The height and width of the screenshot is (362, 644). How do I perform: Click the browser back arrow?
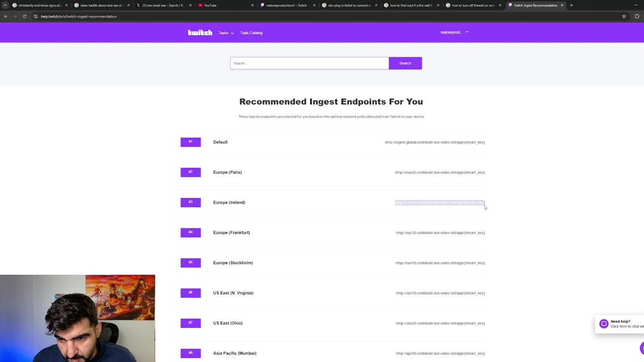[6, 16]
